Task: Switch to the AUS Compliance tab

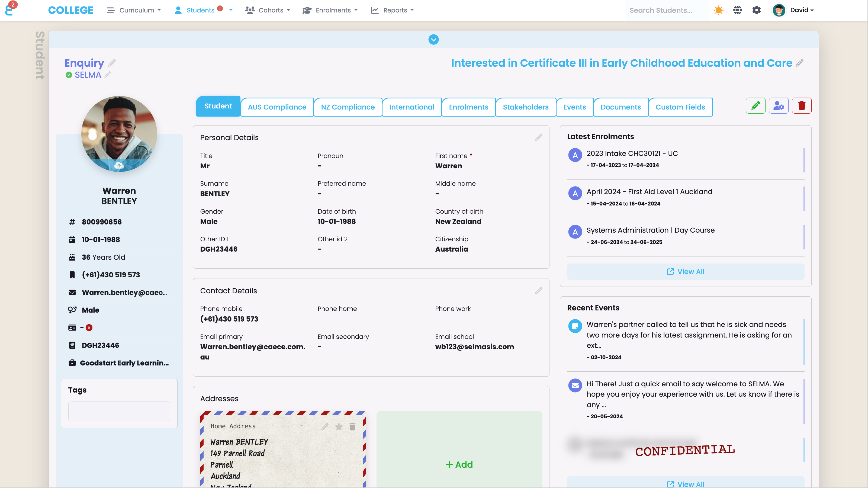Action: click(277, 107)
